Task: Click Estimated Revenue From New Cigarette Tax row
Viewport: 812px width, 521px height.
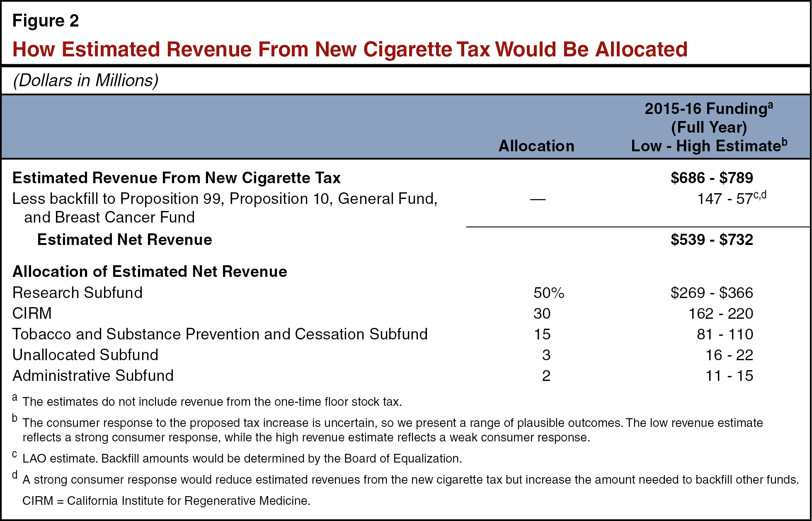Action: pos(176,178)
